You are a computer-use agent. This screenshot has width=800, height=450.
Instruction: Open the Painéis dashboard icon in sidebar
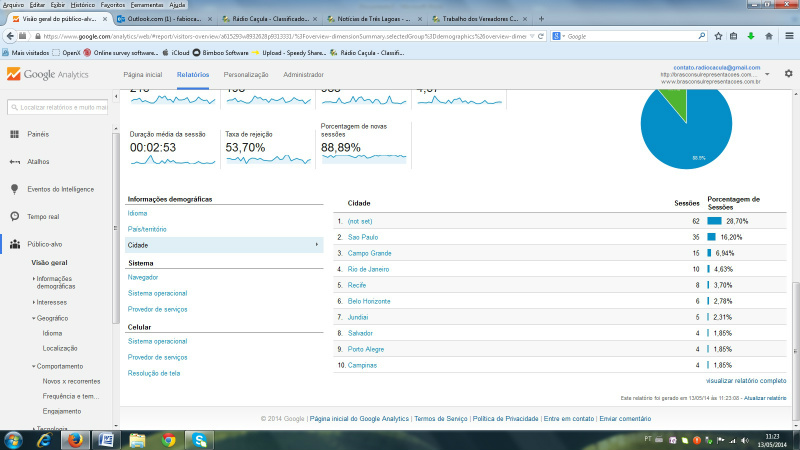pos(14,134)
